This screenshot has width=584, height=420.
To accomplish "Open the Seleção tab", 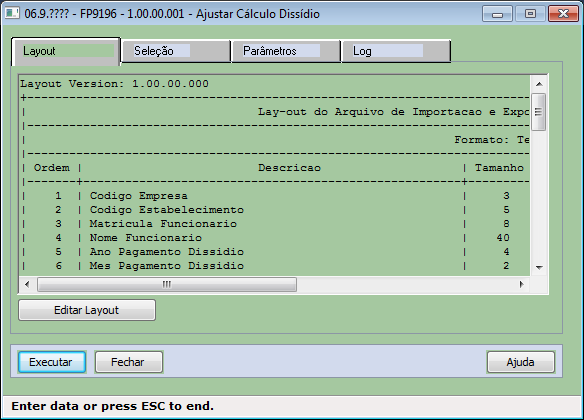I will coord(175,51).
